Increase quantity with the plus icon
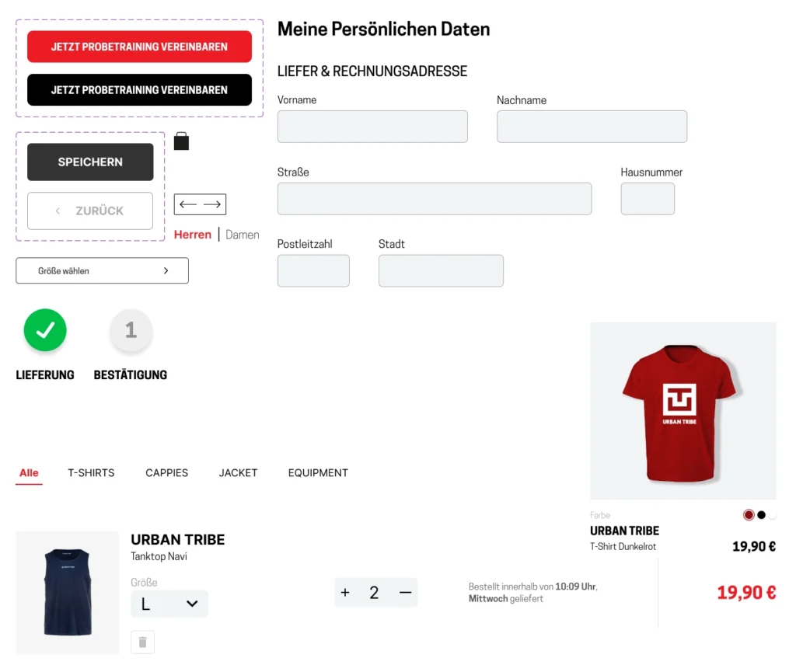This screenshot has width=796, height=672. pyautogui.click(x=345, y=593)
